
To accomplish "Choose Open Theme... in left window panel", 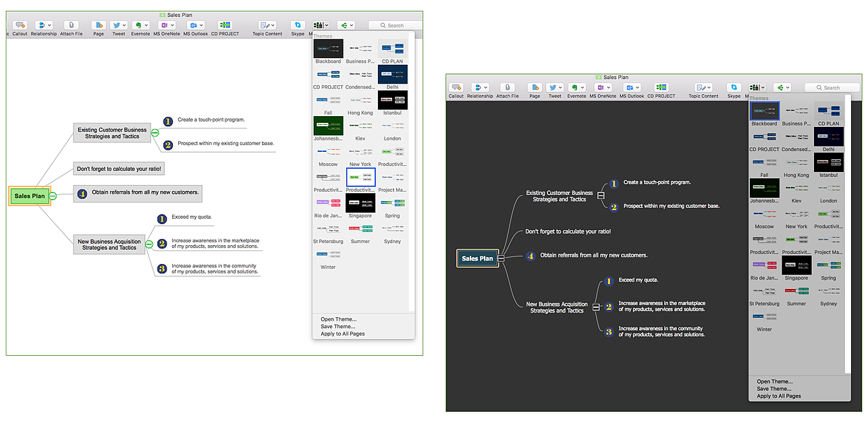I will pyautogui.click(x=339, y=319).
